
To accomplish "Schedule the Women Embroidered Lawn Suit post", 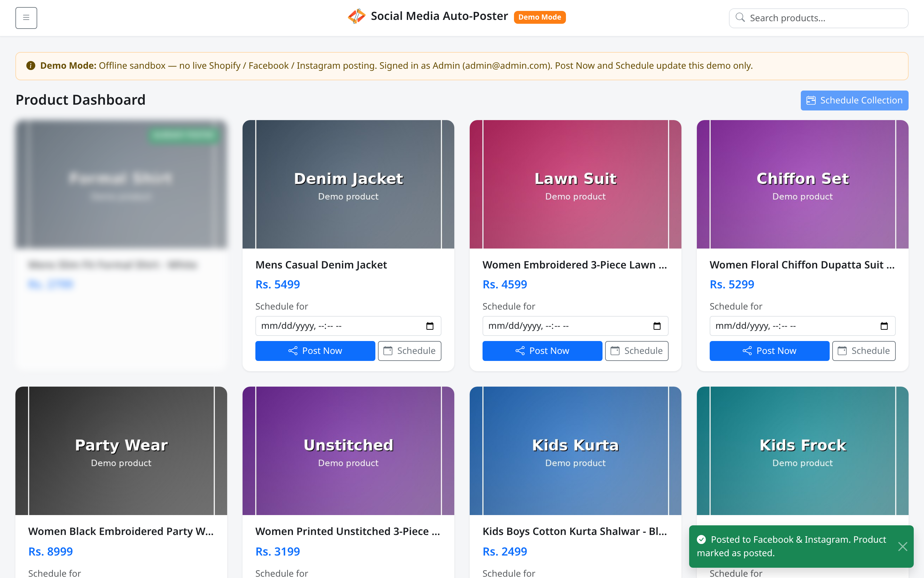I will pyautogui.click(x=637, y=351).
